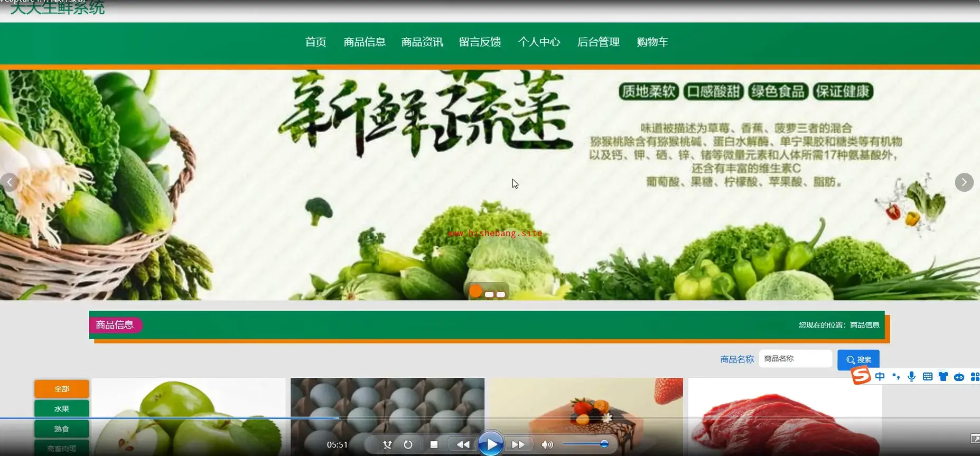Toggle punctuation mode in Sogou bar

896,377
